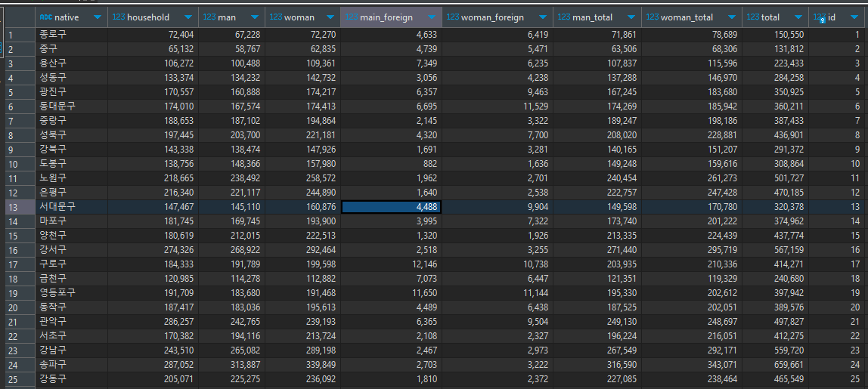The width and height of the screenshot is (868, 389).
Task: Open the man_total column dropdown arrow
Action: tap(631, 17)
